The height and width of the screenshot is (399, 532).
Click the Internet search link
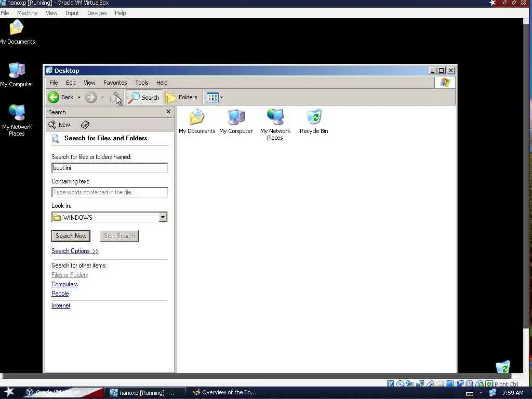(61, 305)
